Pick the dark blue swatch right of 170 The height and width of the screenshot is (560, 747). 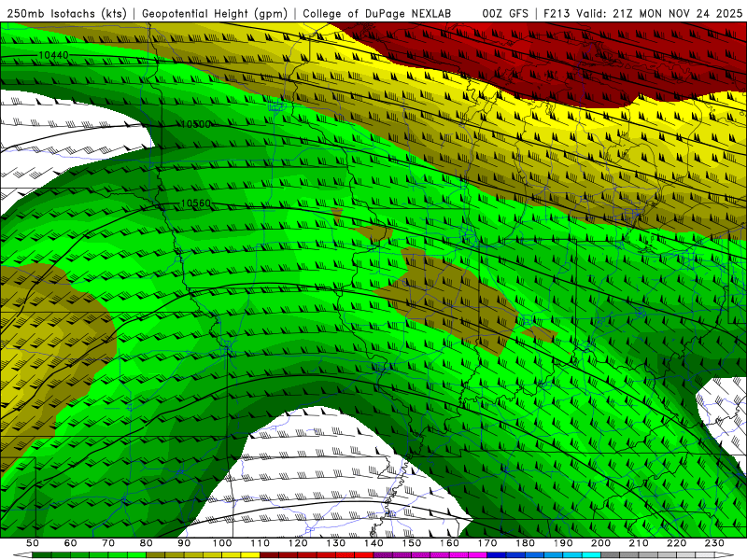[x=497, y=554]
